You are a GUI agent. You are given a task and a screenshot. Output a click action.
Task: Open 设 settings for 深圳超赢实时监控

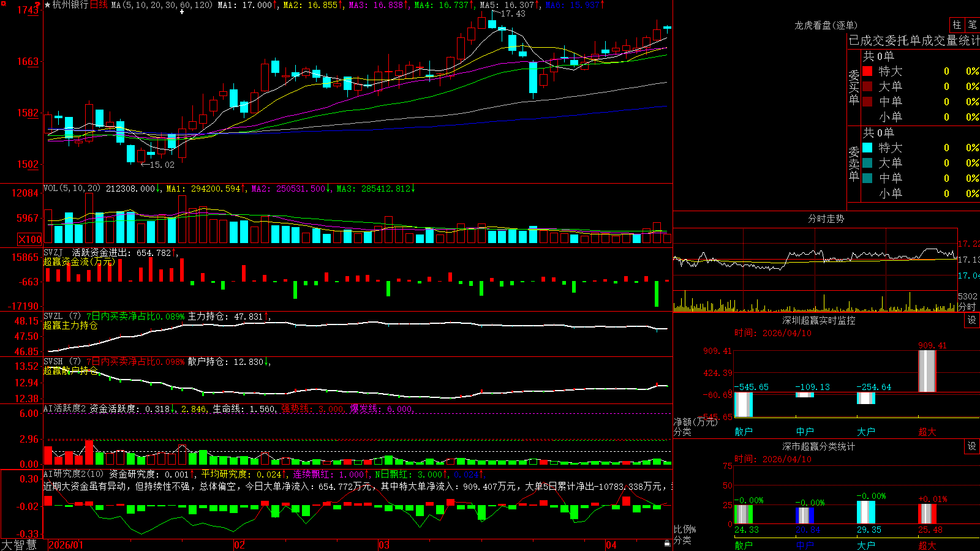(x=972, y=320)
